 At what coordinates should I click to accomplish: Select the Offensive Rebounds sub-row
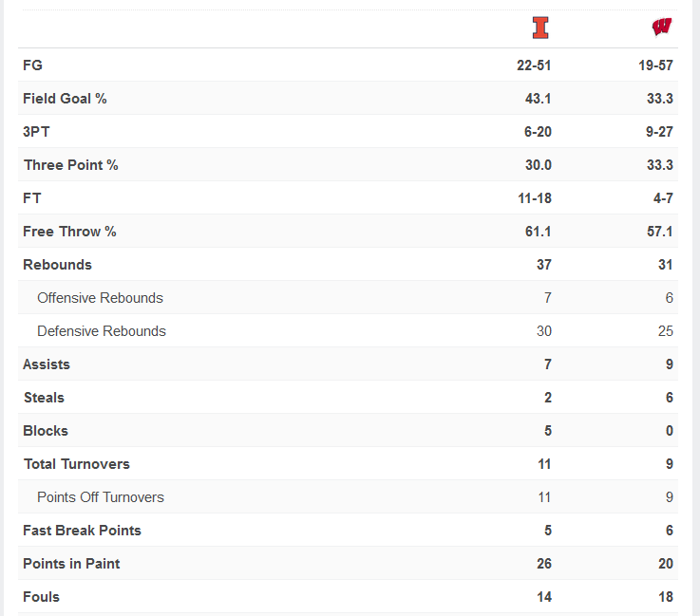tap(100, 298)
